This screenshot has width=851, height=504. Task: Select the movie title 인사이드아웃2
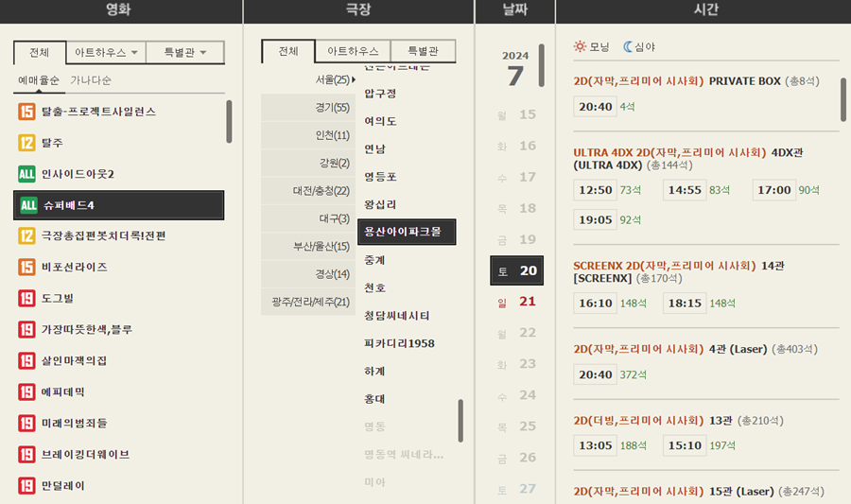pos(78,174)
